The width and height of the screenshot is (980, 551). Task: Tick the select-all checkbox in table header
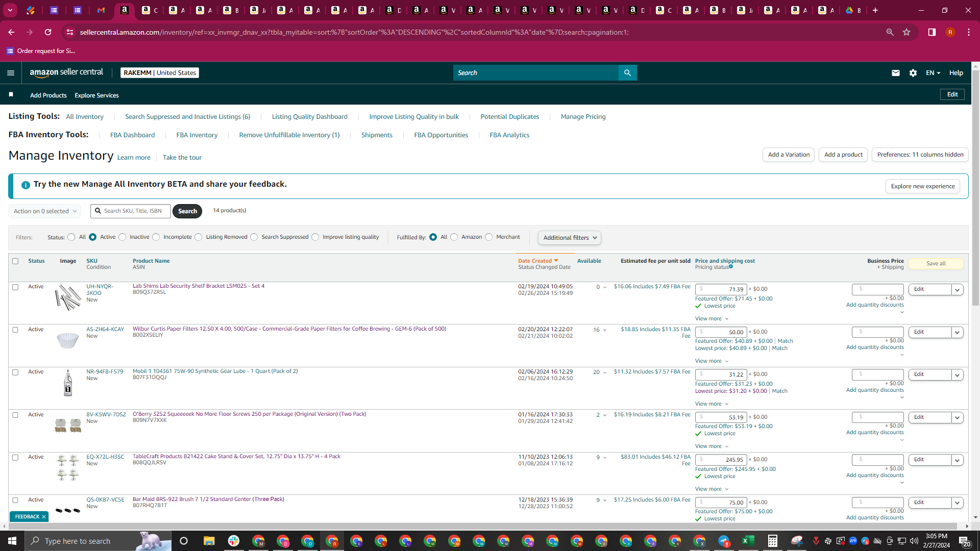(x=15, y=261)
